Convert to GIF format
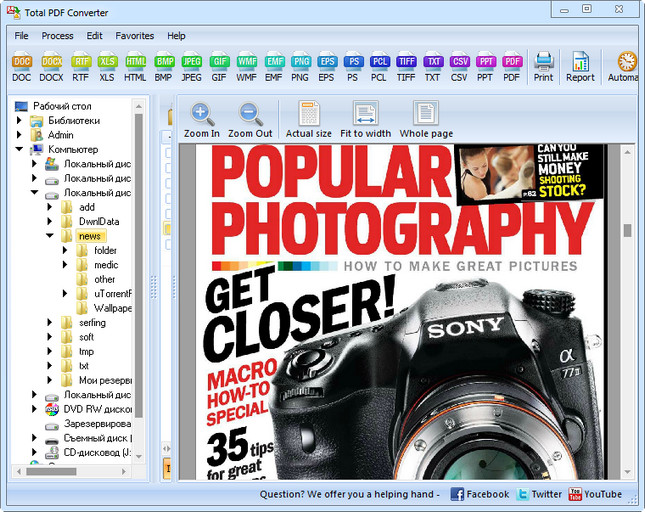Image resolution: width=645 pixels, height=512 pixels. pyautogui.click(x=219, y=68)
